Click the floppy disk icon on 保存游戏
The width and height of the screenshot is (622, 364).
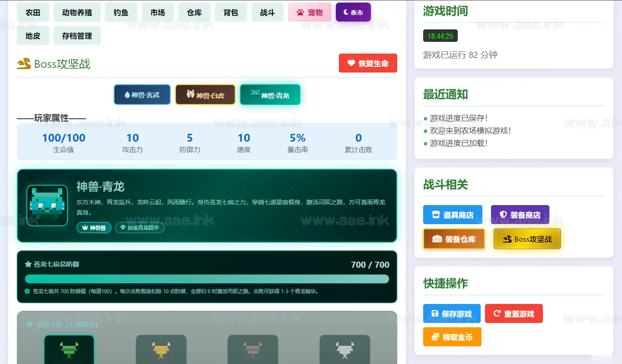(x=435, y=313)
